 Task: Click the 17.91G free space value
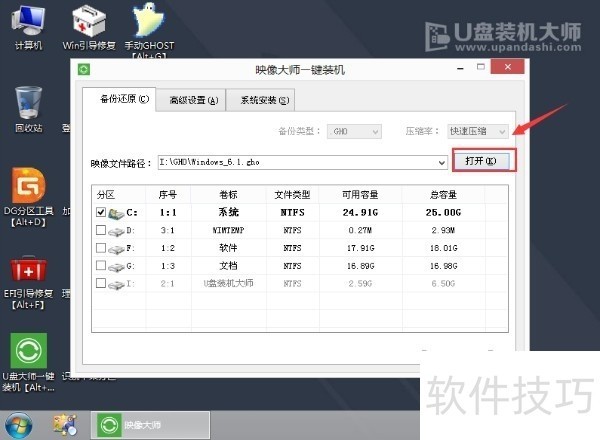tap(360, 248)
